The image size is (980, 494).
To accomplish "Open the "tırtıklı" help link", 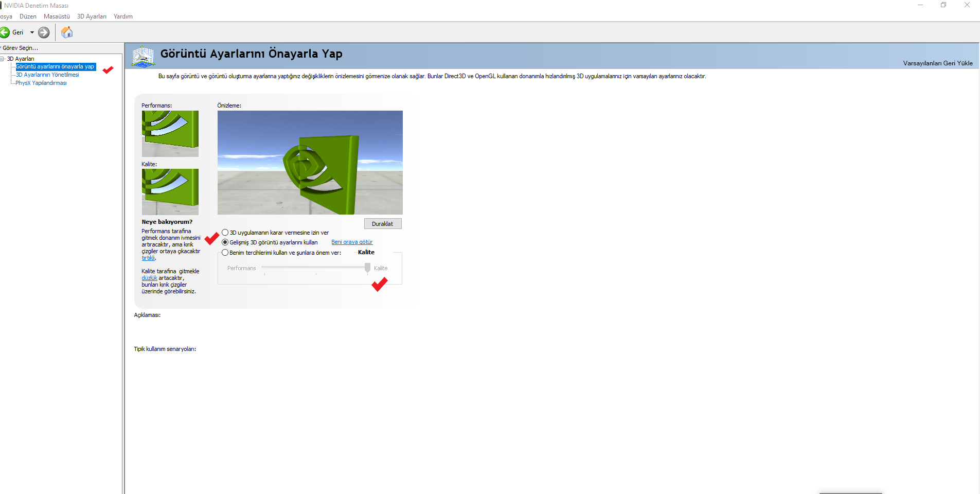I will (148, 258).
